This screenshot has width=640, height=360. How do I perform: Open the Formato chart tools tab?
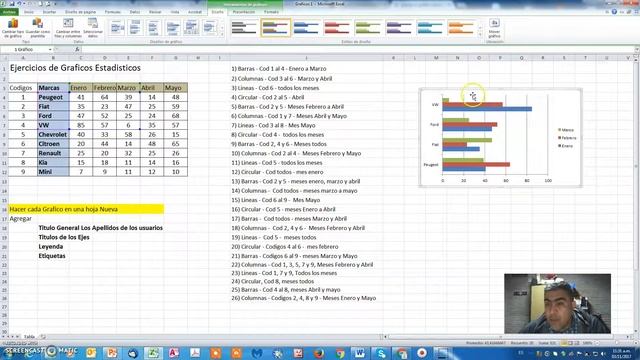[x=271, y=12]
